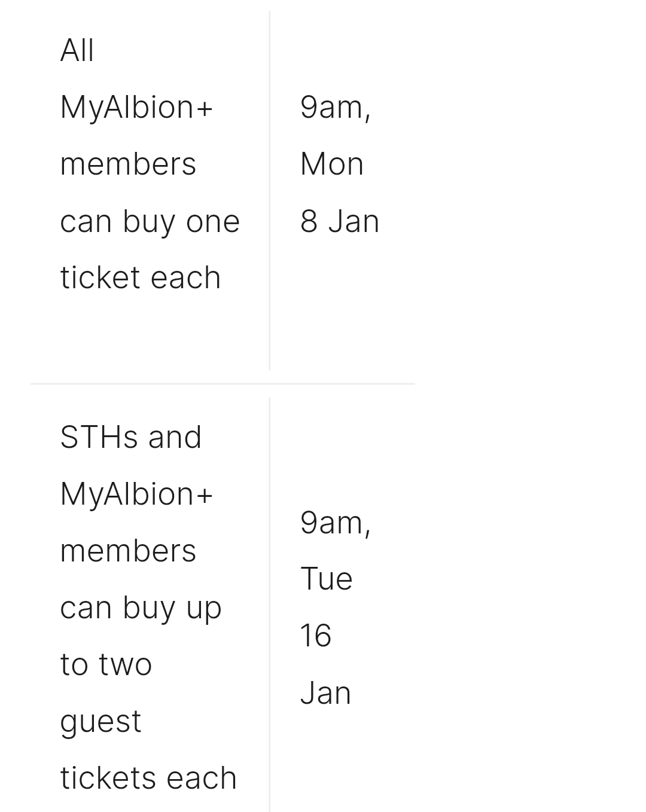
Task: Click "9am," in the Tue 16 Jan cell
Action: 336,523
